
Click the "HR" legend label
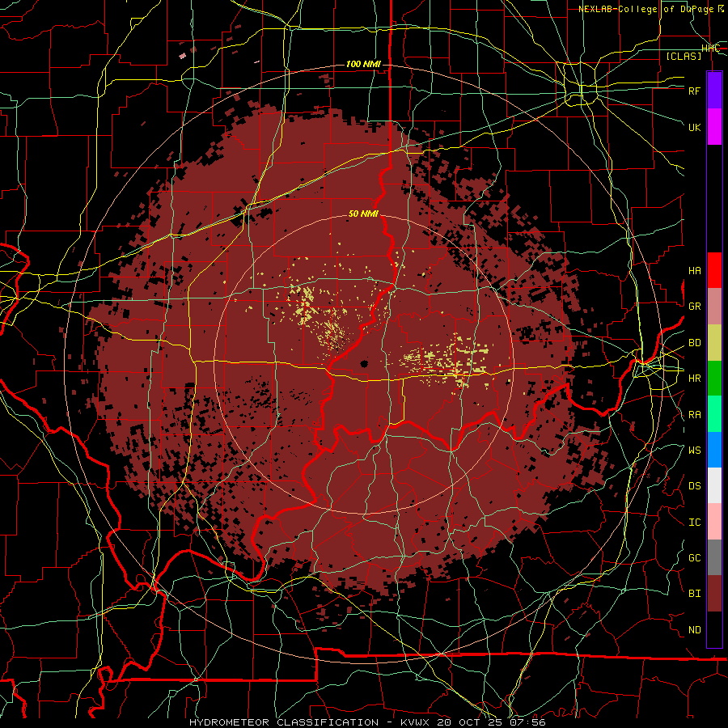click(695, 379)
